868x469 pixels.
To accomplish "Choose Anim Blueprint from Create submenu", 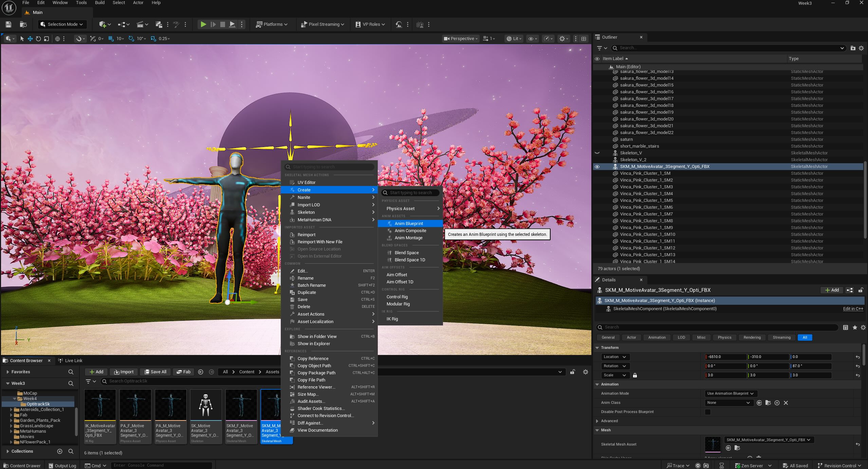I will (408, 224).
